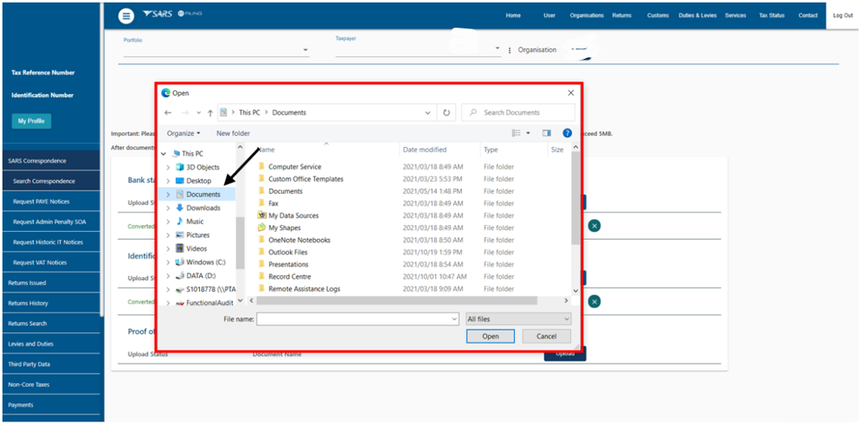Viewport: 868px width, 424px height.
Task: Select Desktop in the navigation tree
Action: pos(198,181)
